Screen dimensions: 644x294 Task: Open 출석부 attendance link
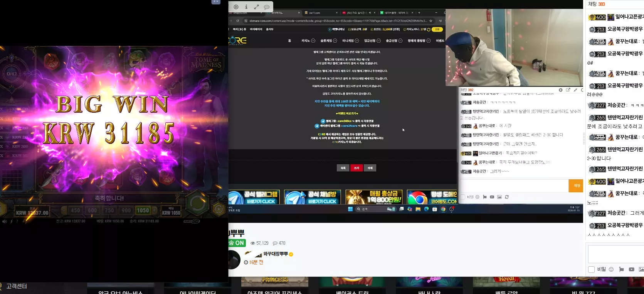[270, 29]
